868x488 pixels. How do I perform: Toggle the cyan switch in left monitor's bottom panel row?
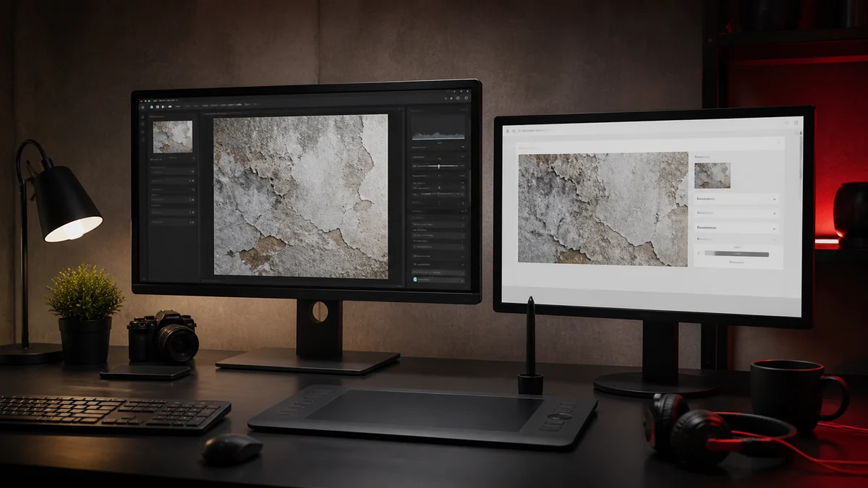(414, 280)
